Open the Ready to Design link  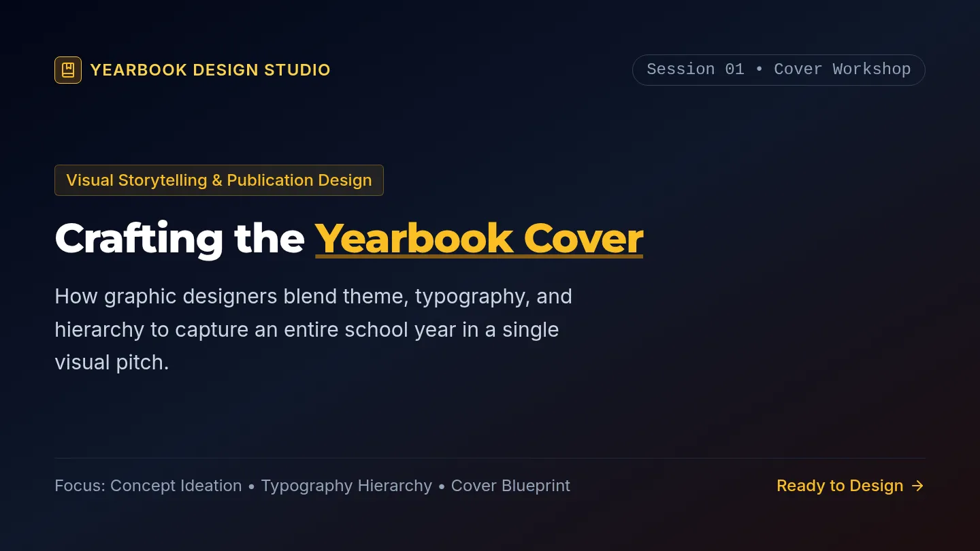851,486
